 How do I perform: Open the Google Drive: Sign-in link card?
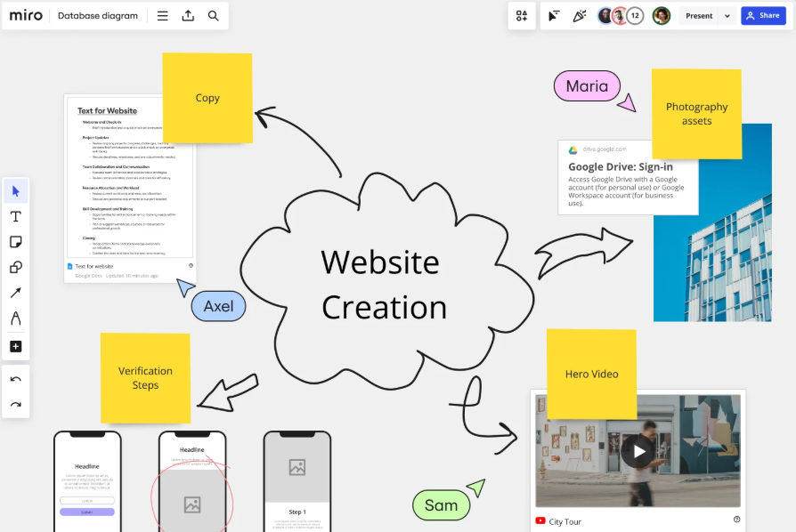(x=628, y=178)
